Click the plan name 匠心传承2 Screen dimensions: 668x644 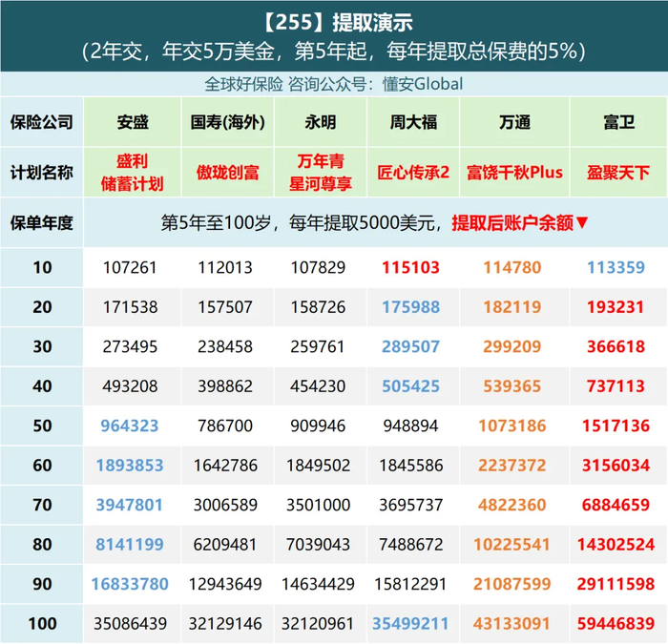pyautogui.click(x=413, y=173)
